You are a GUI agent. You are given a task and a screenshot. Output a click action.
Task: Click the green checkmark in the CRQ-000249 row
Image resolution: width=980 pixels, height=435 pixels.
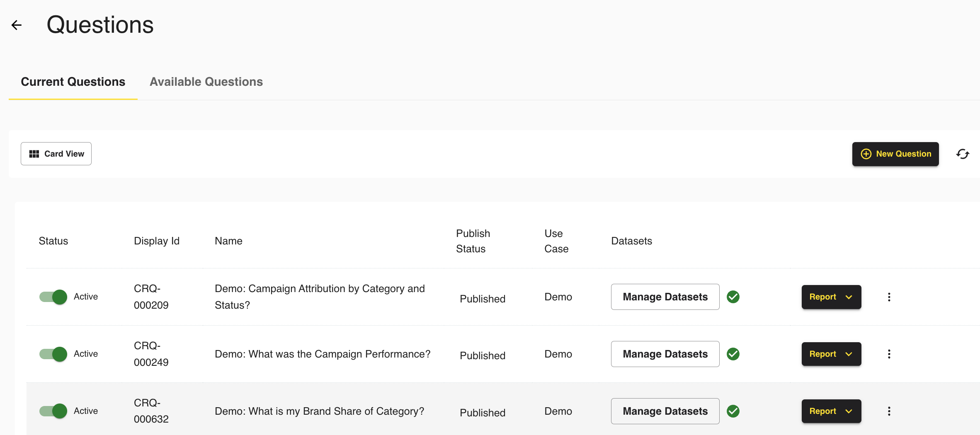(x=733, y=354)
